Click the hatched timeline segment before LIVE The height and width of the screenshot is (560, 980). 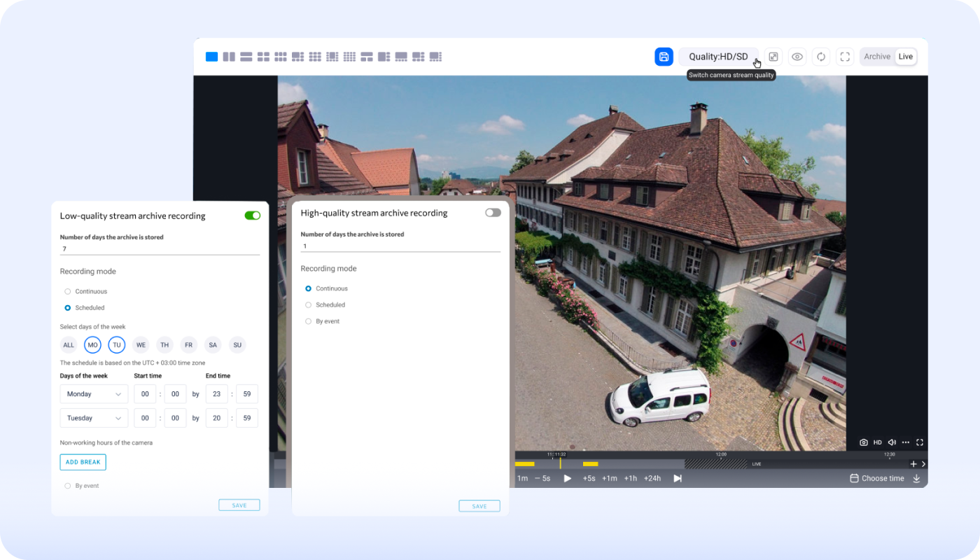tap(715, 464)
